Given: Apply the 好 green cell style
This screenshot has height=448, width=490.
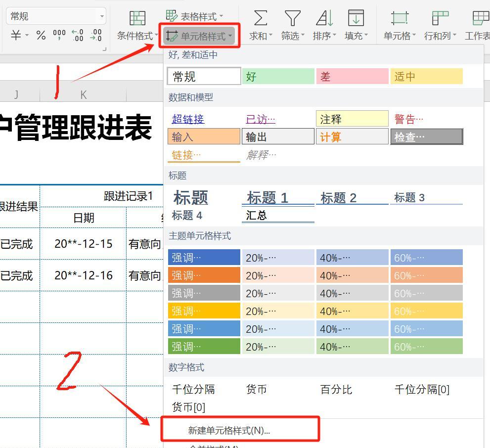Looking at the screenshot, I should point(278,76).
